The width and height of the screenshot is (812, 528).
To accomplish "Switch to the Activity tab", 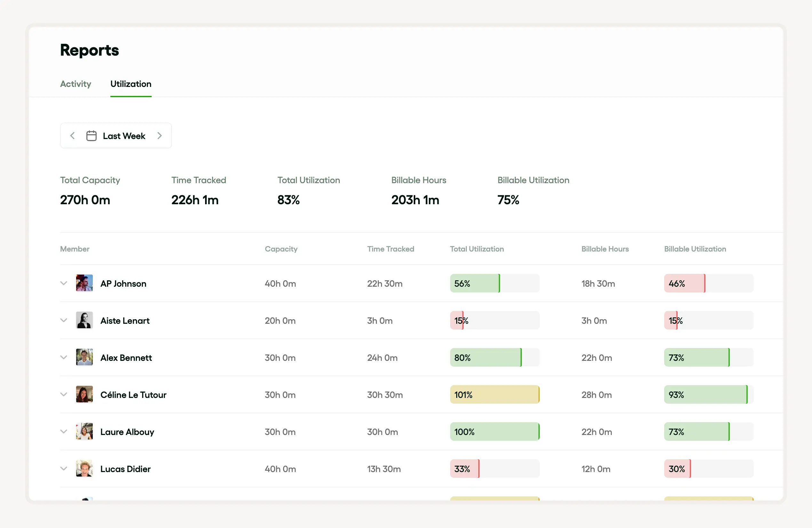I will (x=76, y=84).
